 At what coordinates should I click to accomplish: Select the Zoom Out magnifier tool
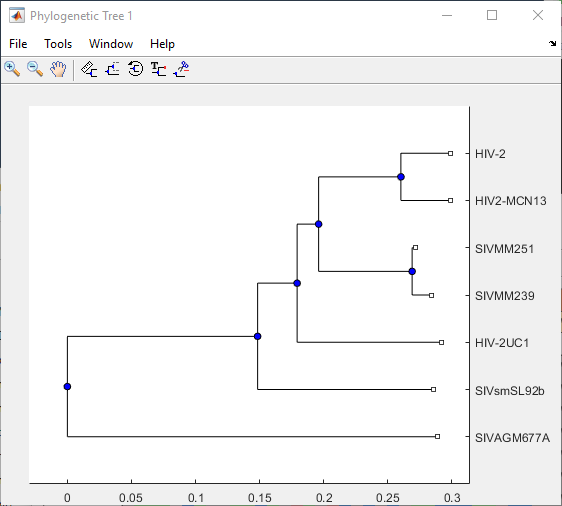35,69
